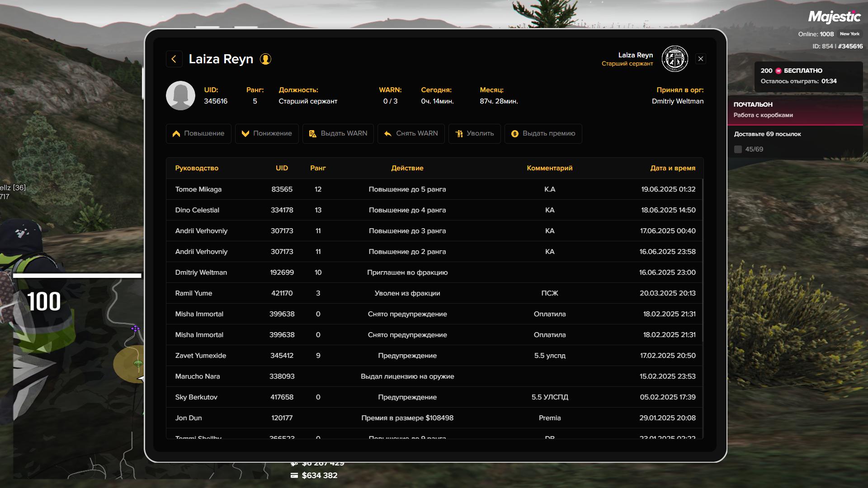The height and width of the screenshot is (488, 868).
Task: Fire the member with Уволить button
Action: click(x=475, y=134)
